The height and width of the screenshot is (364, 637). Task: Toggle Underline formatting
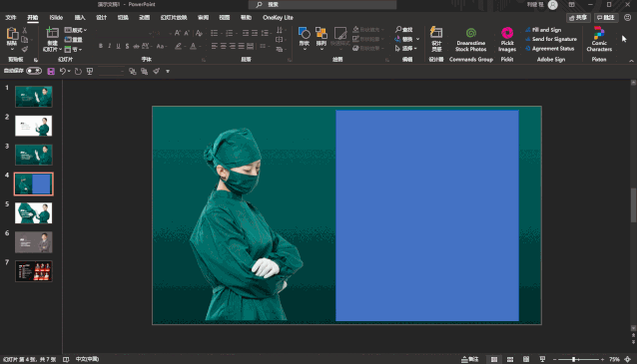(118, 46)
